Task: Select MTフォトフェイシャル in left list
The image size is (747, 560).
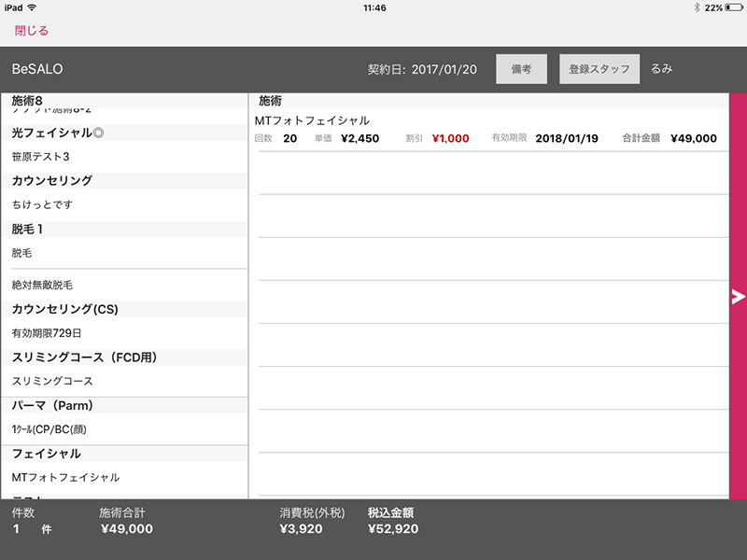Action: coord(65,478)
